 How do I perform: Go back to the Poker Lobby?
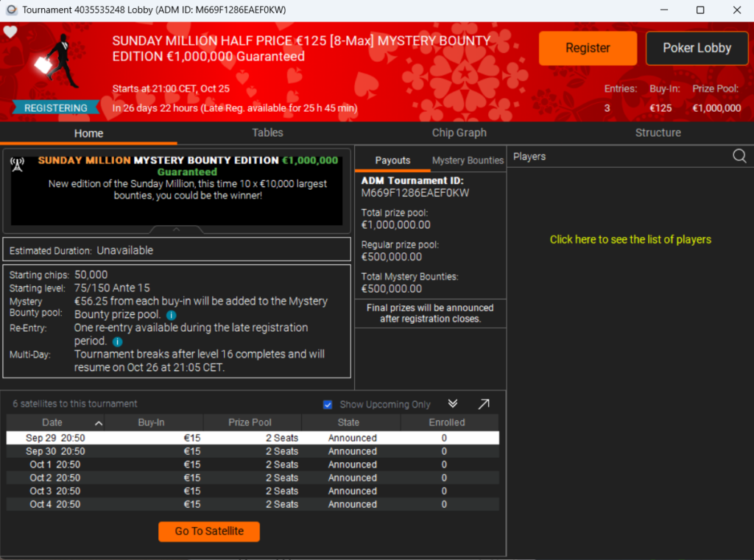click(697, 48)
